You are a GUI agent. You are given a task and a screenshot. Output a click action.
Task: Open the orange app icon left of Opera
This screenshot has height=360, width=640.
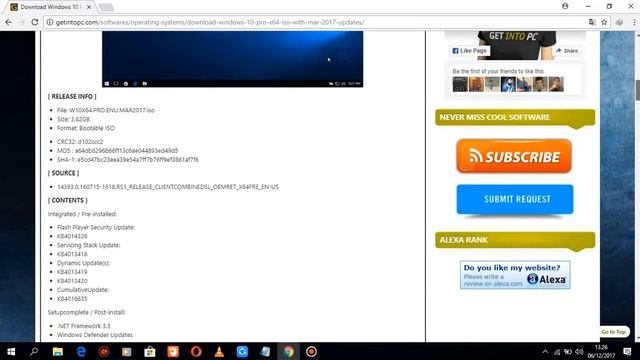(173, 351)
